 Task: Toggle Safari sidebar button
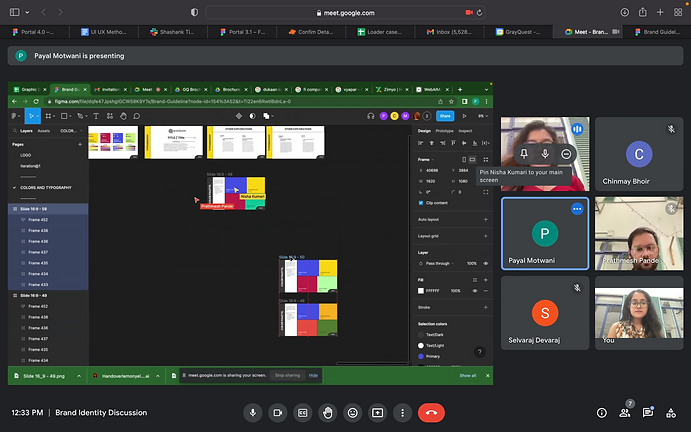[15, 12]
